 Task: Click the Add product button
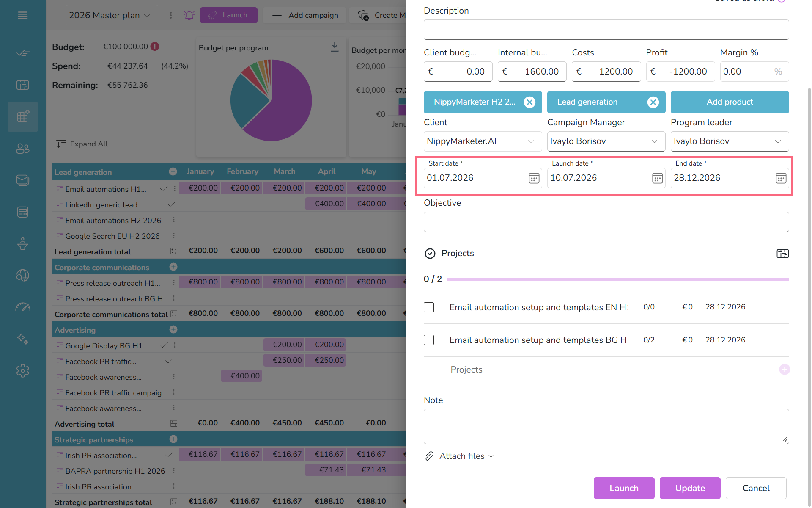click(x=730, y=102)
